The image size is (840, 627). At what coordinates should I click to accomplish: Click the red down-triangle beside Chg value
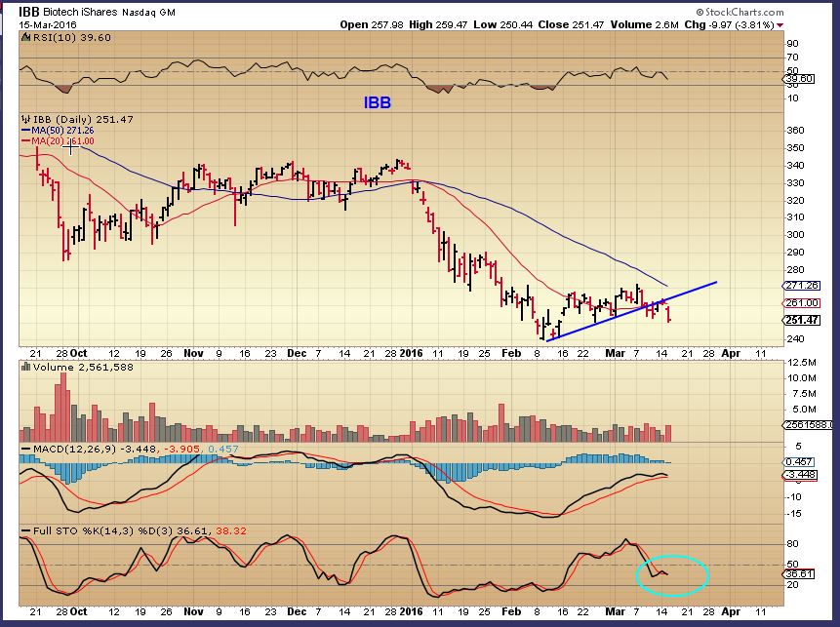[780, 25]
